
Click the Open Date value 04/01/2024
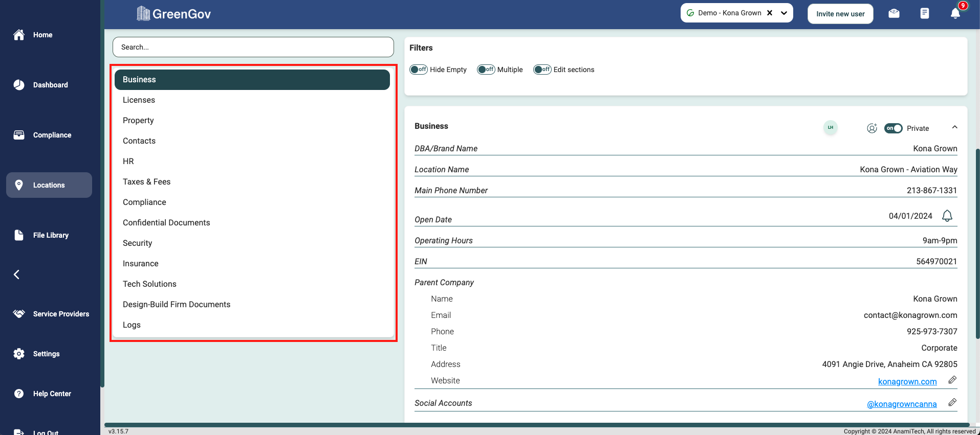click(910, 216)
